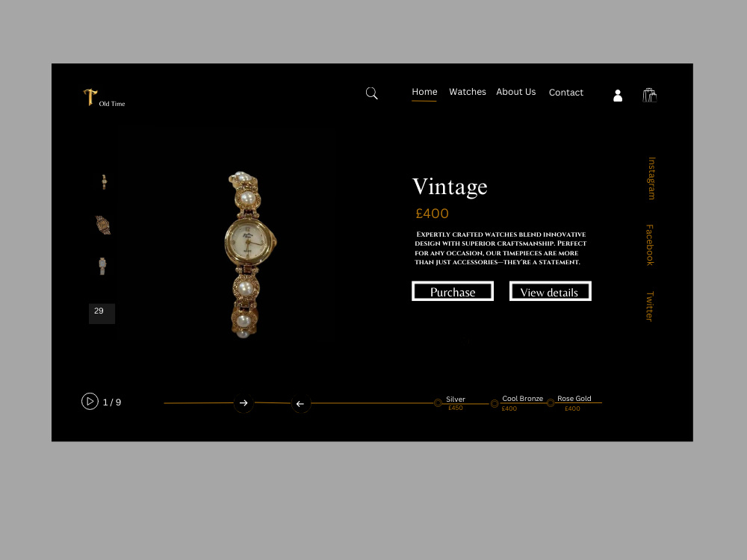Viewport: 747px width, 560px height.
Task: Click the main gold pearl watch image
Action: [250, 255]
